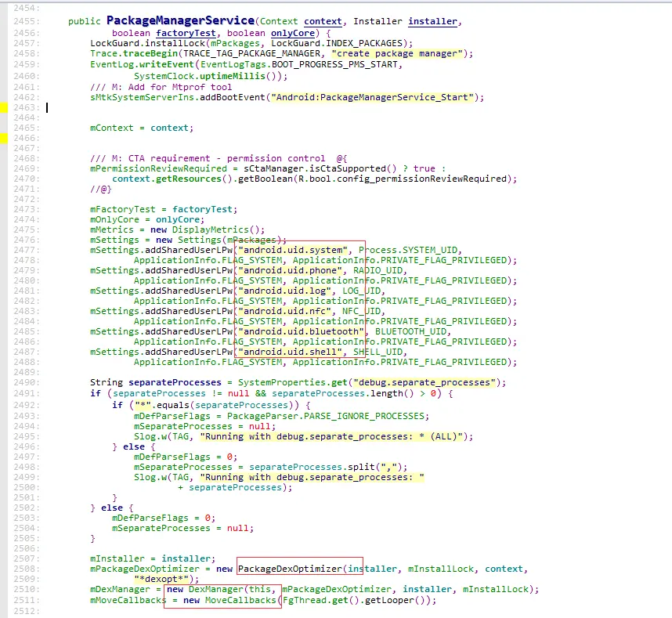Viewport: 672px width, 618px height.
Task: Click the DisplayMetrics constructor on line 2475
Action: tap(210, 229)
